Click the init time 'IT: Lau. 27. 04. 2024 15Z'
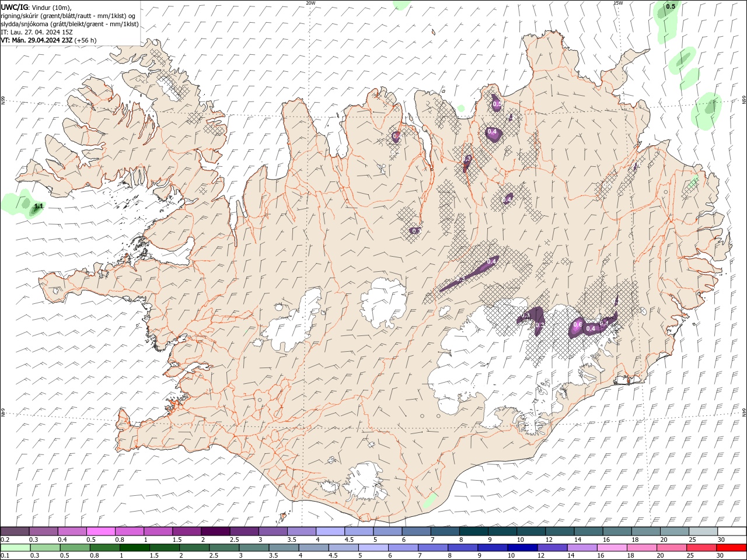The height and width of the screenshot is (560, 747). pyautogui.click(x=37, y=32)
